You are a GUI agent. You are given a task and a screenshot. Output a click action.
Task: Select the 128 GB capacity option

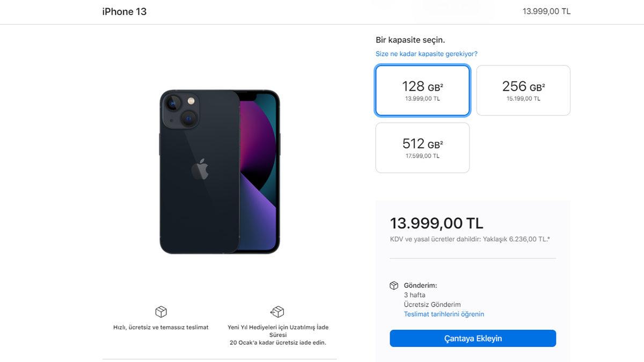[422, 90]
